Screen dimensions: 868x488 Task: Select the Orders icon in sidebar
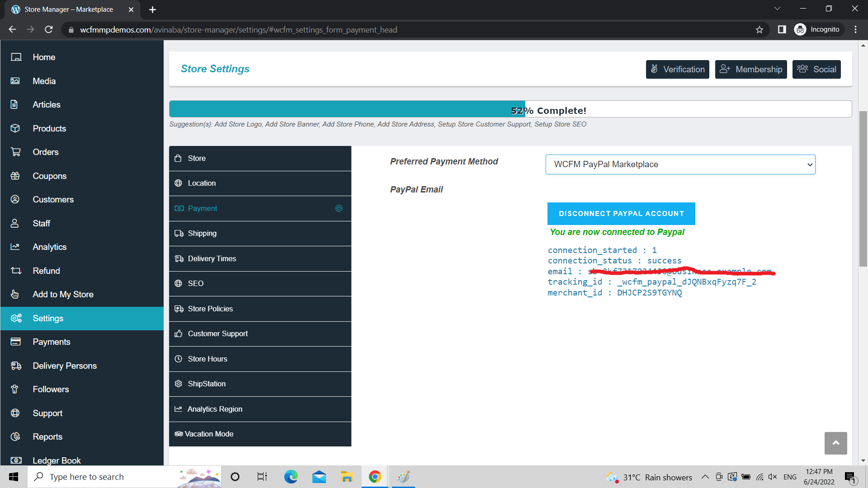click(x=15, y=152)
